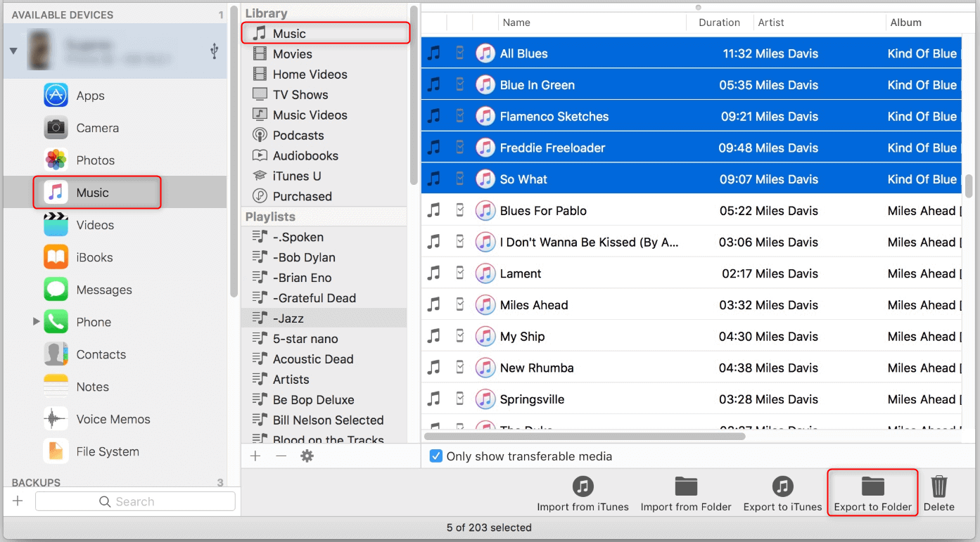
Task: Open the -Bob Dylan playlist
Action: 304,257
